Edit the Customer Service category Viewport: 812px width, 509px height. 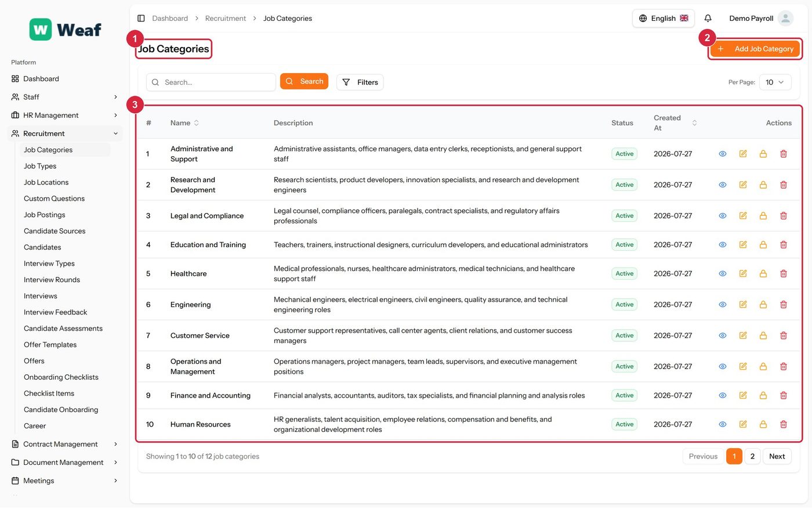(x=743, y=336)
